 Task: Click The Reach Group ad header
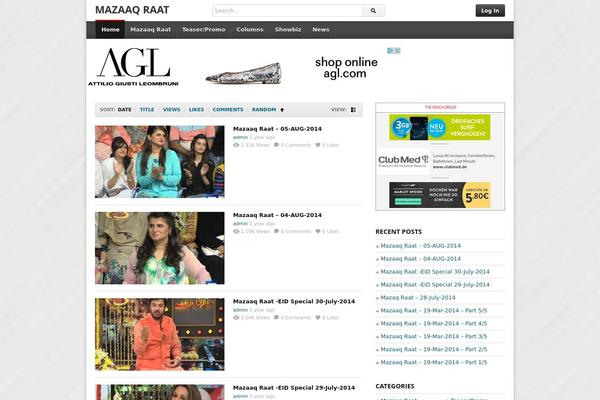click(440, 108)
